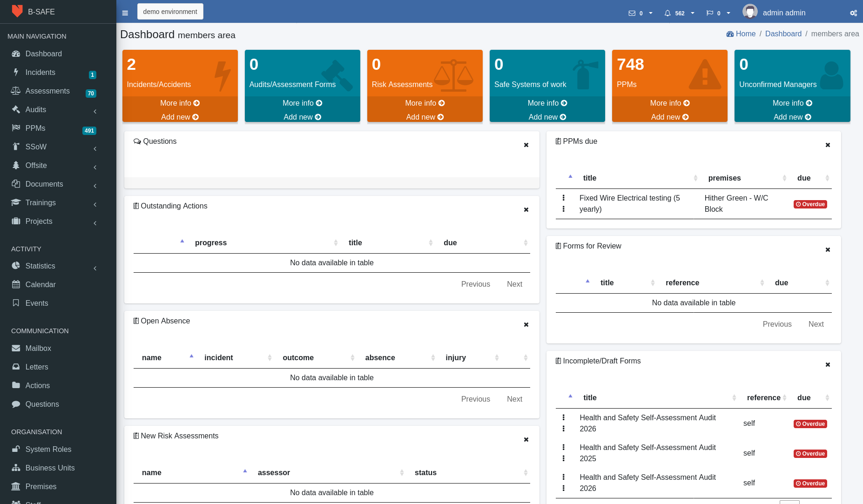Screen dimensions: 863x504
Task: Click Add new on Incidents/Accidents card
Action: (x=180, y=117)
